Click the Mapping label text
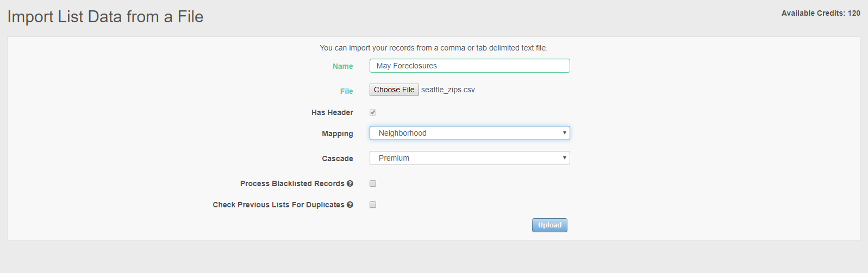 click(x=337, y=134)
